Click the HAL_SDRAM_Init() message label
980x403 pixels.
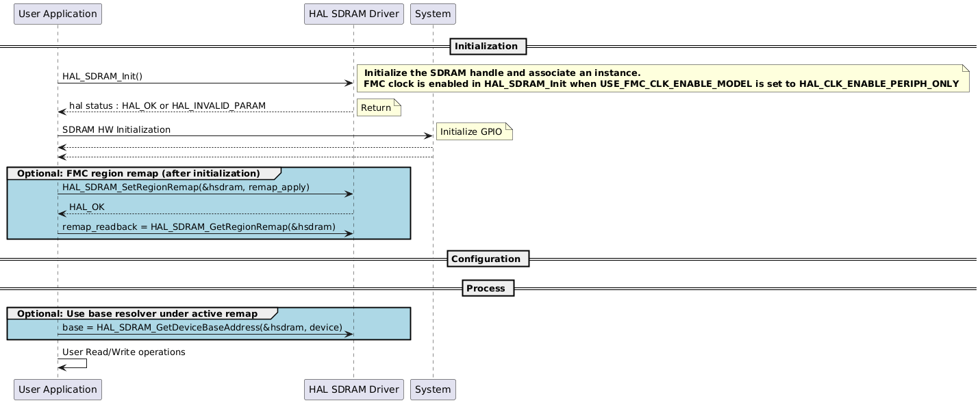coord(103,76)
